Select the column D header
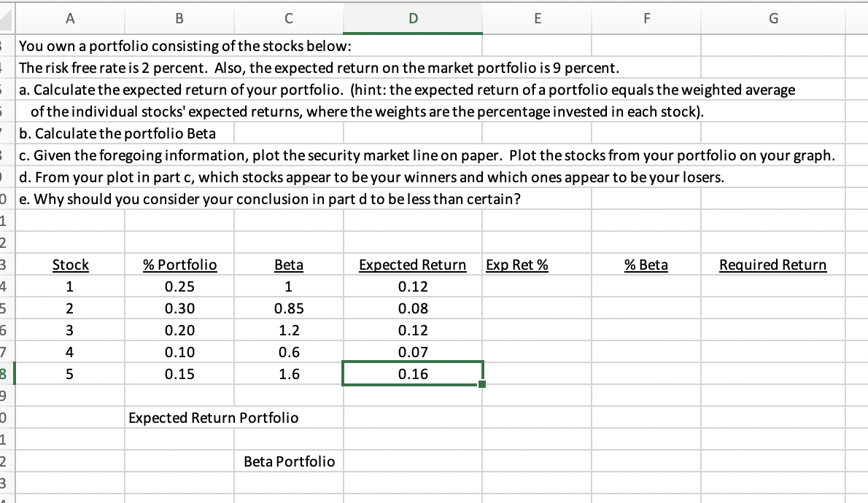Screen dimensions: 868x503 412,18
